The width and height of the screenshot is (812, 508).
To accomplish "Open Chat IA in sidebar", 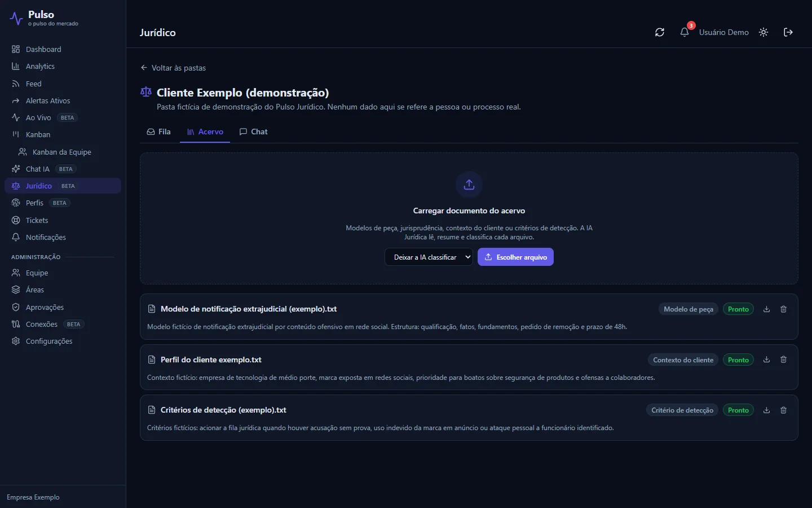I will [63, 169].
